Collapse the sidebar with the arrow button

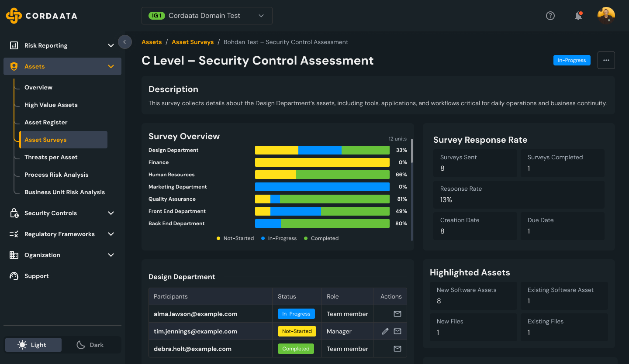pyautogui.click(x=124, y=42)
